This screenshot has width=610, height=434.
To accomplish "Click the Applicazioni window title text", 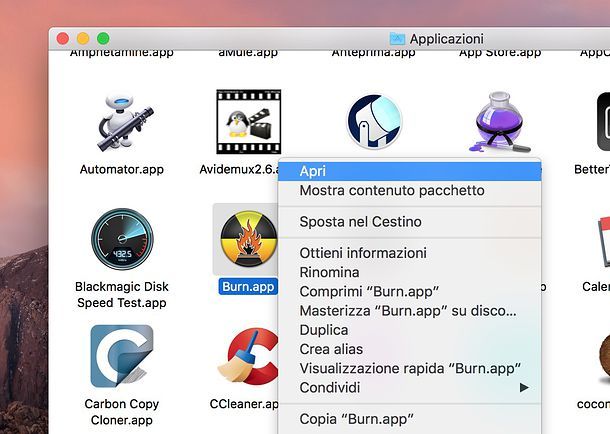I will pos(447,39).
